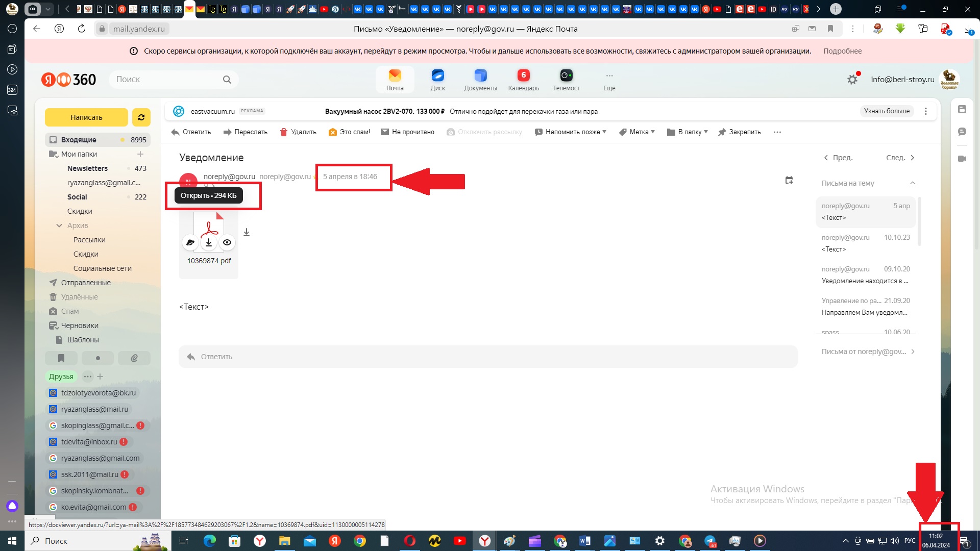Open В папку folder dropdown

[x=688, y=132]
